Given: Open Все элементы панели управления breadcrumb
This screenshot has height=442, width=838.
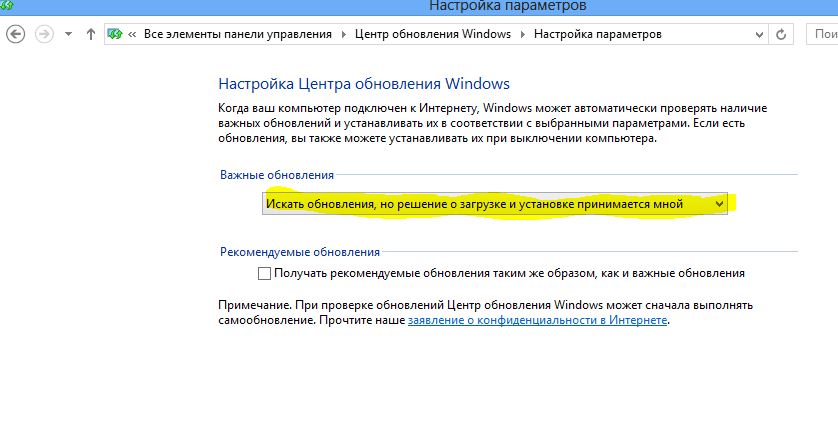Looking at the screenshot, I should coord(237,34).
